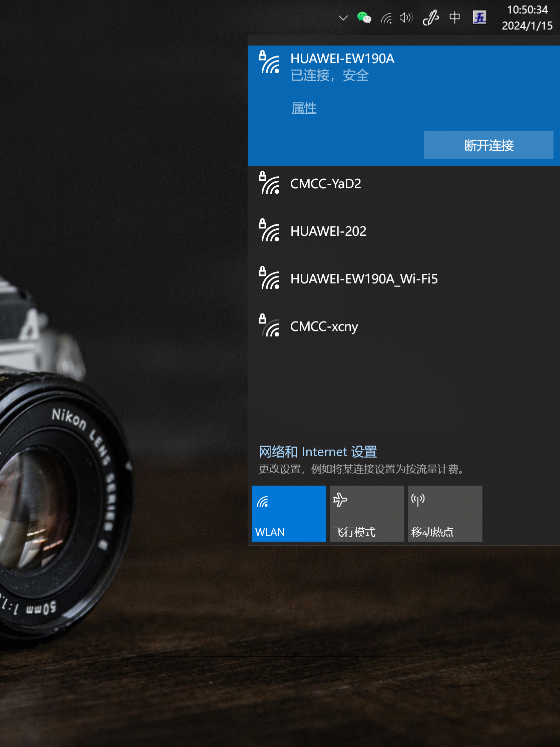Toggle the WLAN quick action tile
The width and height of the screenshot is (560, 747).
289,513
